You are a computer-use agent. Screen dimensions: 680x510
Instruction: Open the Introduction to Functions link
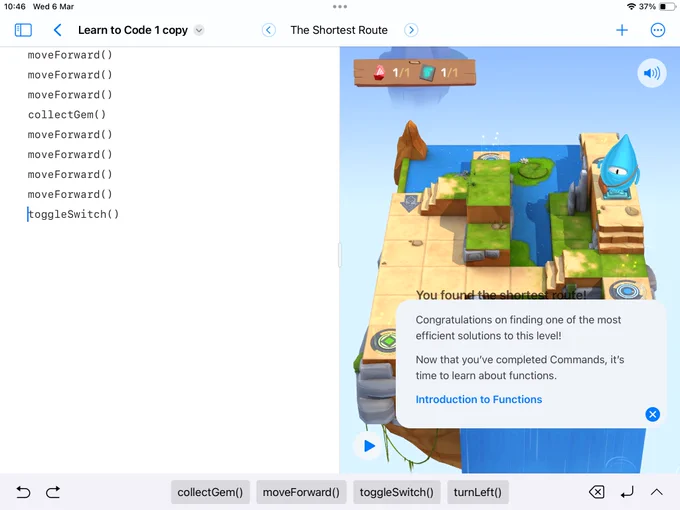tap(479, 399)
